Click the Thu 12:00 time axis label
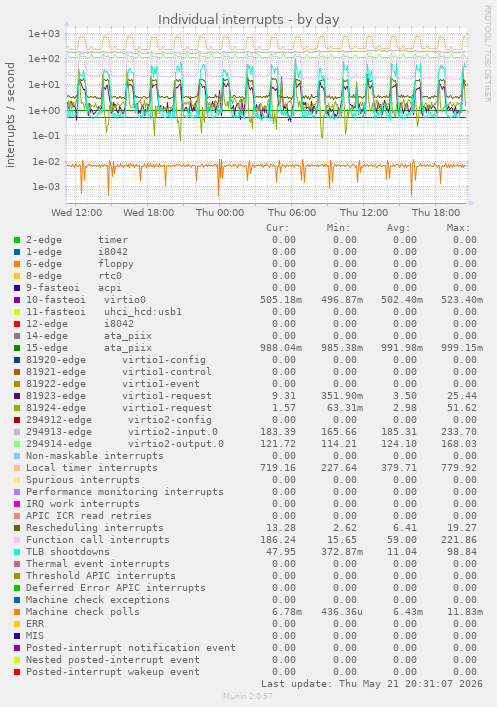The width and height of the screenshot is (497, 707). [364, 212]
